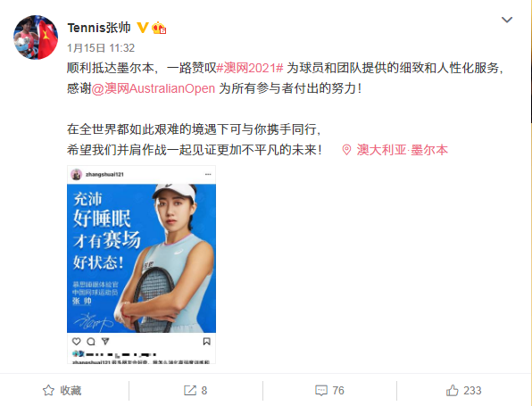
Task: Click the comment bubble icon
Action: (x=321, y=391)
